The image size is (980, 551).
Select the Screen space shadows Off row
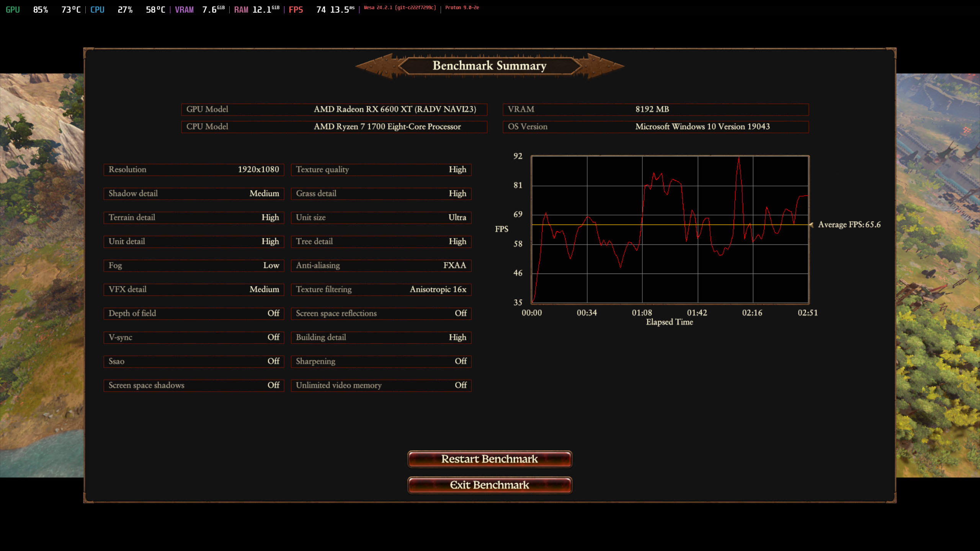[194, 385]
